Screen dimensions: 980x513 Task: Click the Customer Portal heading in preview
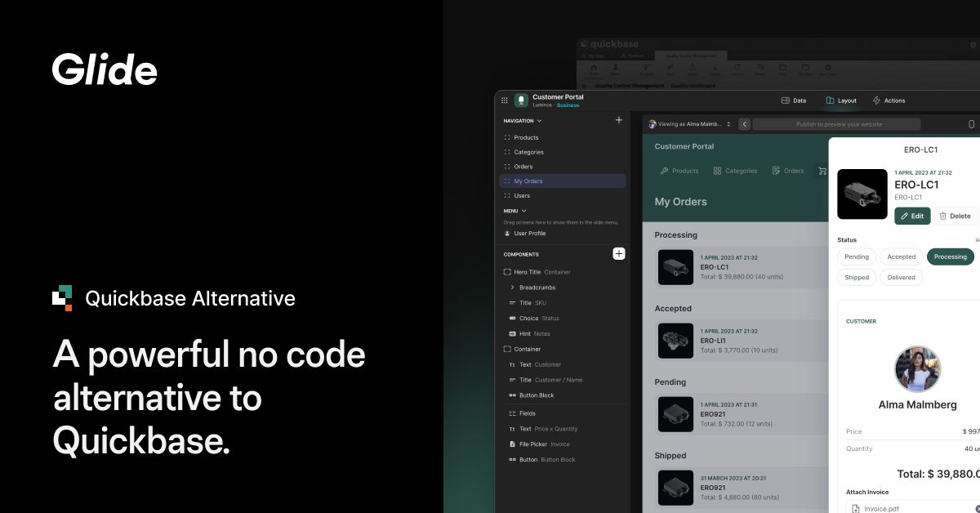pyautogui.click(x=684, y=146)
